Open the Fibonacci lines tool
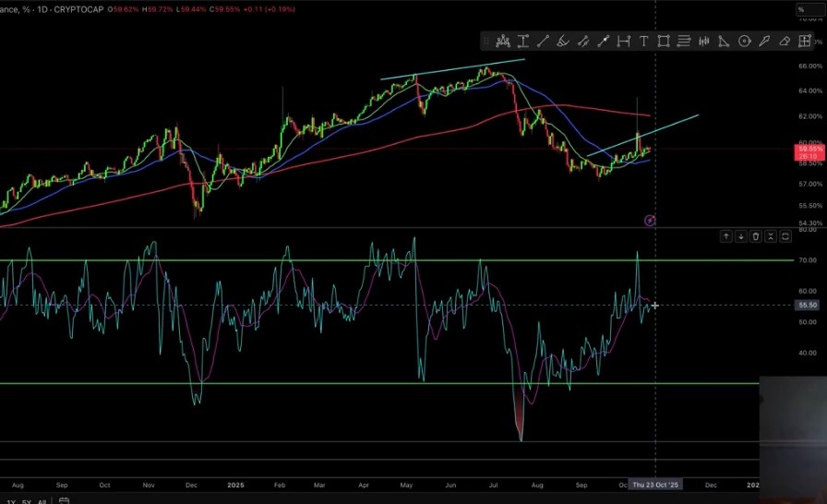This screenshot has width=827, height=504. (684, 41)
